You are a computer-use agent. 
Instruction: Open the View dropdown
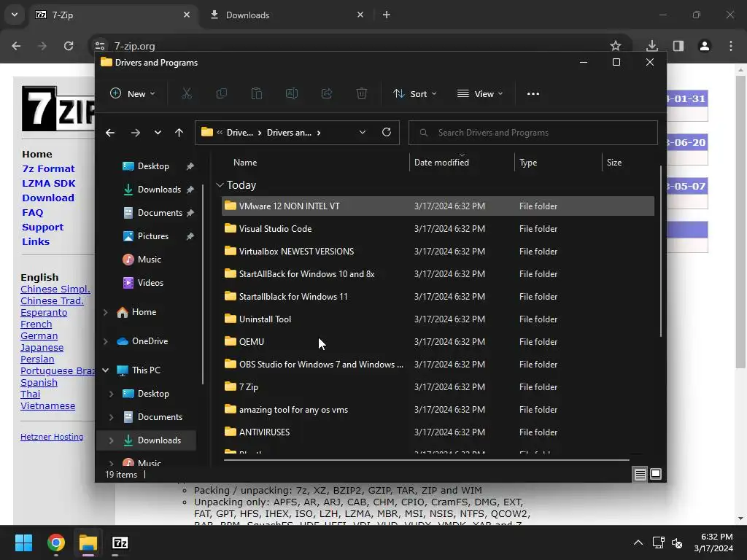pos(480,94)
